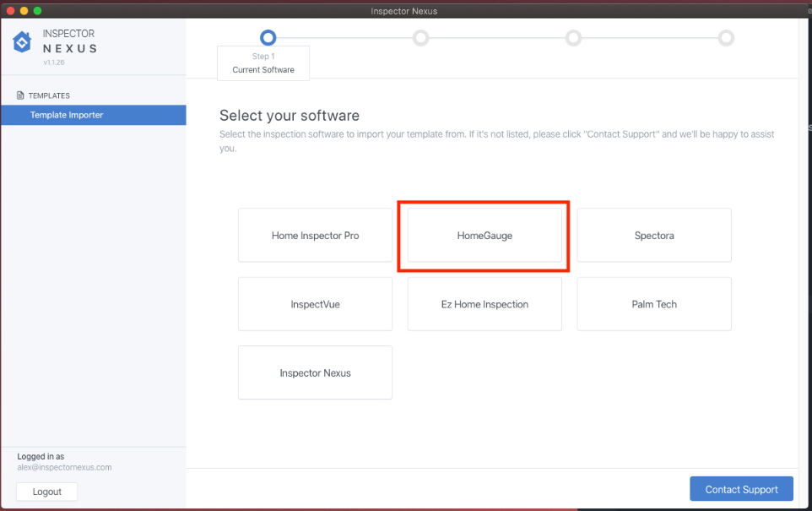Viewport: 812px width, 511px height.
Task: Click the green macOS fullscreen window button
Action: click(x=37, y=10)
